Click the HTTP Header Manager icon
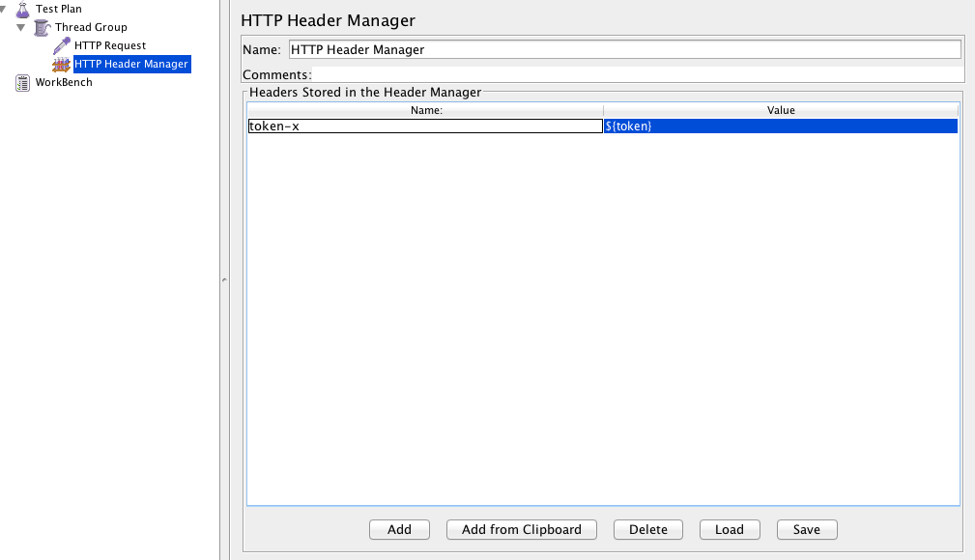This screenshot has width=975, height=560. click(62, 64)
